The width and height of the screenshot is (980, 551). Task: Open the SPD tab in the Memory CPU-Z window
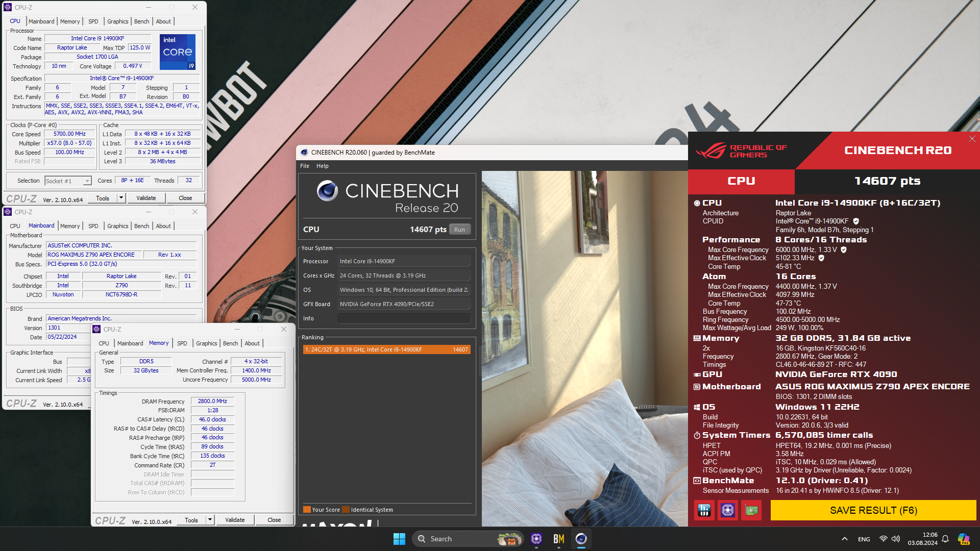tap(182, 343)
